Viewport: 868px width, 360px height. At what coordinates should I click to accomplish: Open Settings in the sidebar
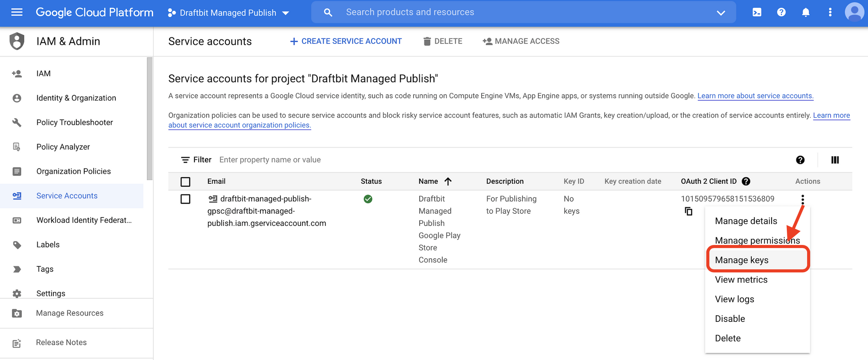51,294
